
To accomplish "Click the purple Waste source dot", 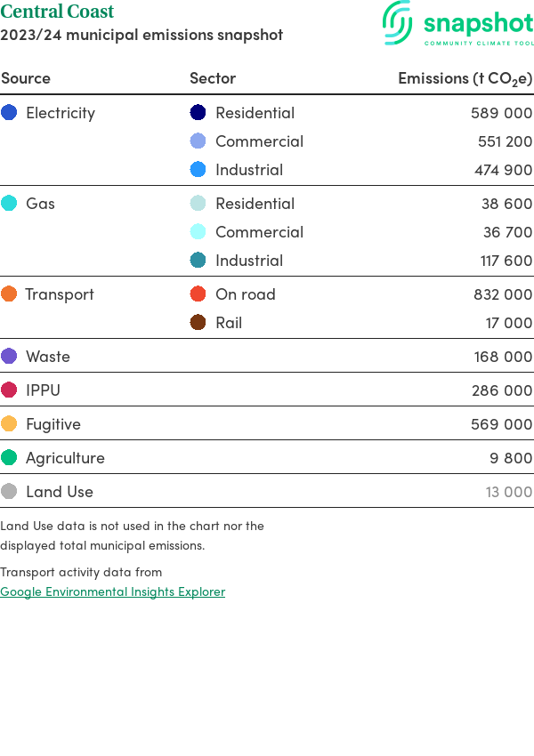I will [9, 356].
